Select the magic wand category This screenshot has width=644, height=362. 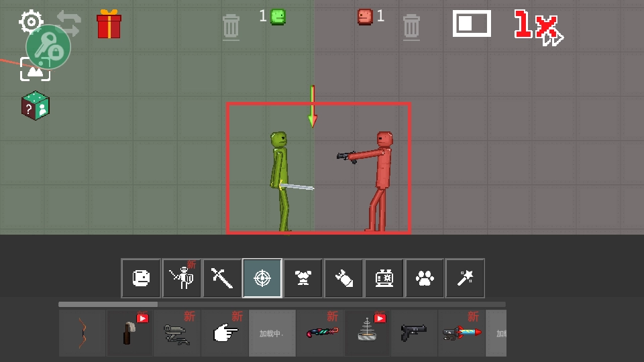coord(465,278)
